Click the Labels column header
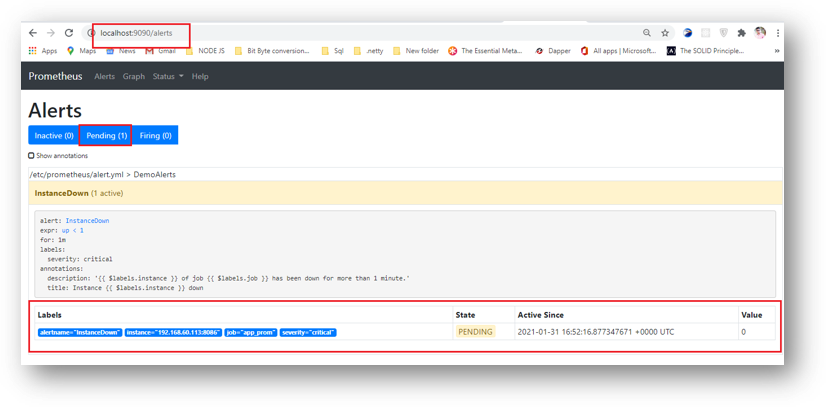826x407 pixels. pyautogui.click(x=50, y=315)
